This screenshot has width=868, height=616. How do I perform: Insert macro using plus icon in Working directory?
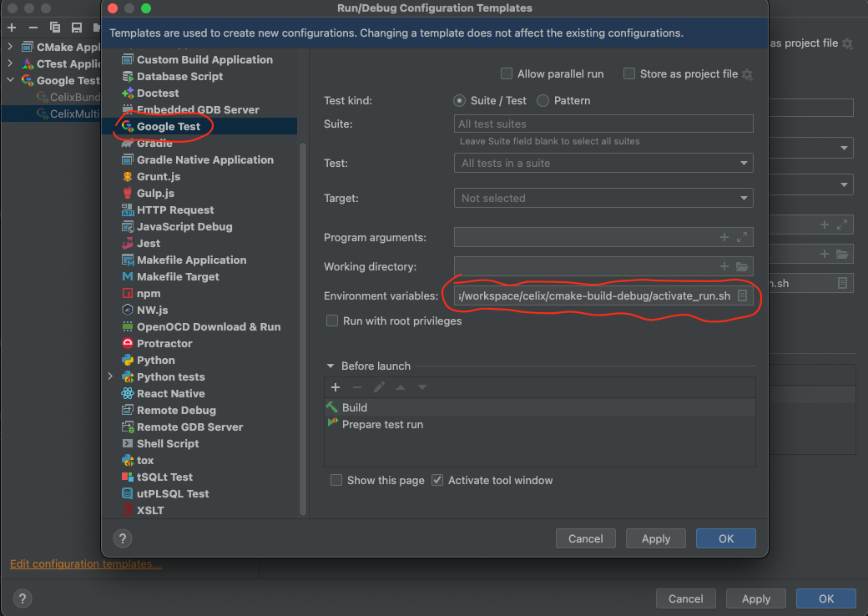point(724,267)
